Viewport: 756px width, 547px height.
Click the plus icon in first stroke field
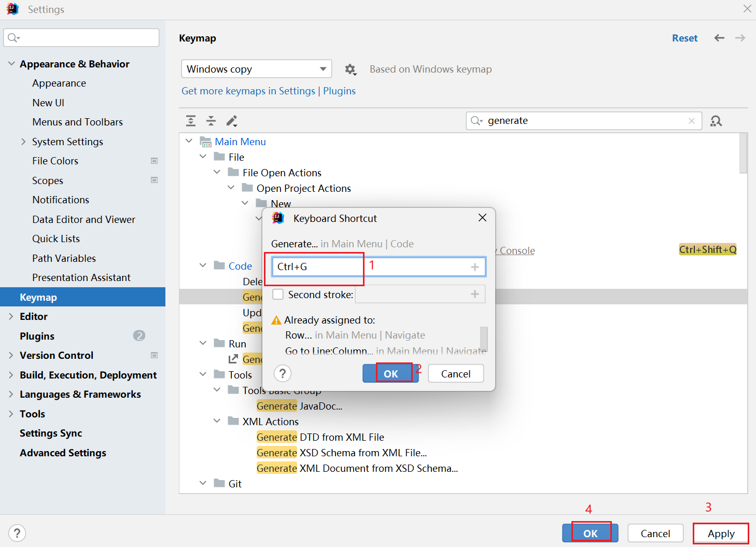pyautogui.click(x=474, y=267)
